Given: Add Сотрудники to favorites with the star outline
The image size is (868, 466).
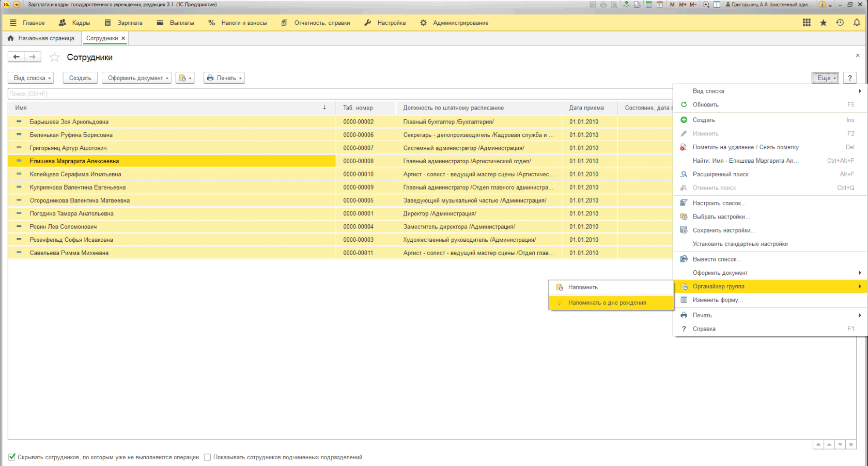Looking at the screenshot, I should point(54,57).
